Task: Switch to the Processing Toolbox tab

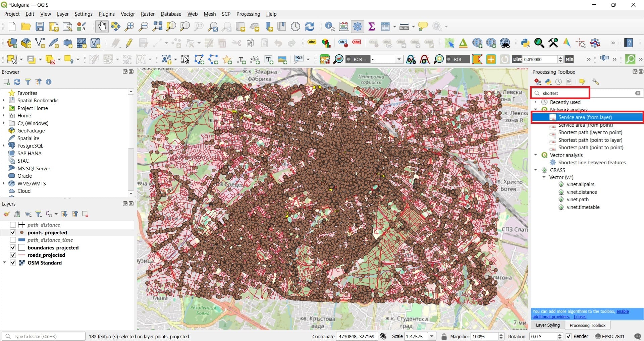Action: 588,325
